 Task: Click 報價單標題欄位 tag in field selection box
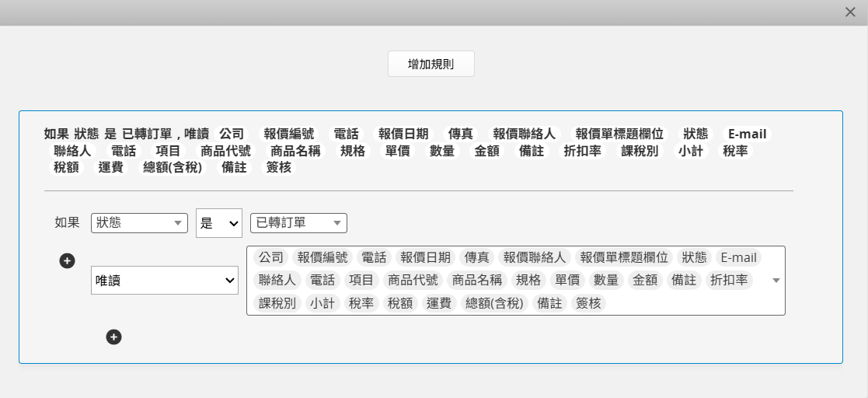pos(624,257)
